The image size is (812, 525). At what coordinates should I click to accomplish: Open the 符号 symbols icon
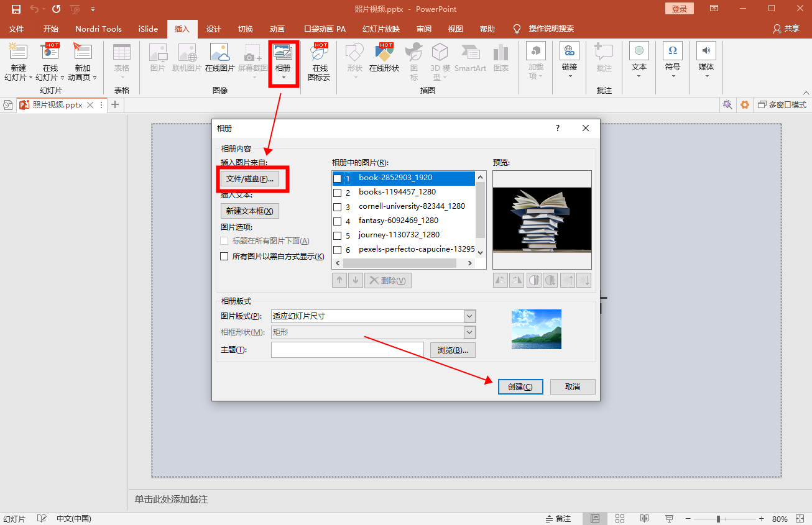click(x=673, y=51)
